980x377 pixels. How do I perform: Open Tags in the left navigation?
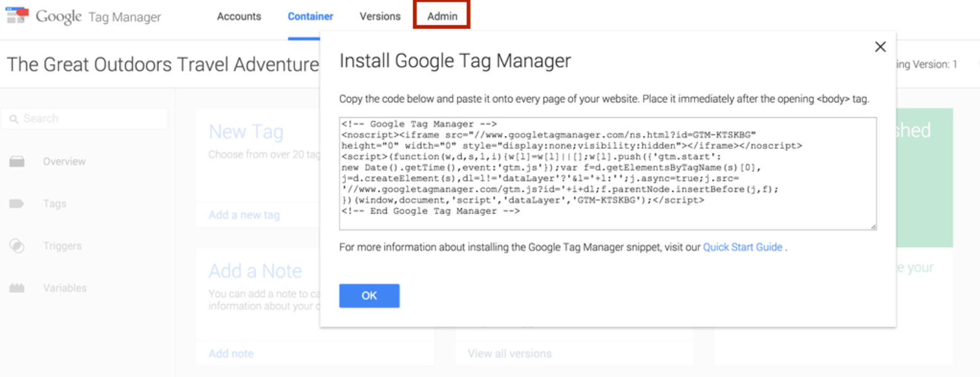click(x=55, y=204)
